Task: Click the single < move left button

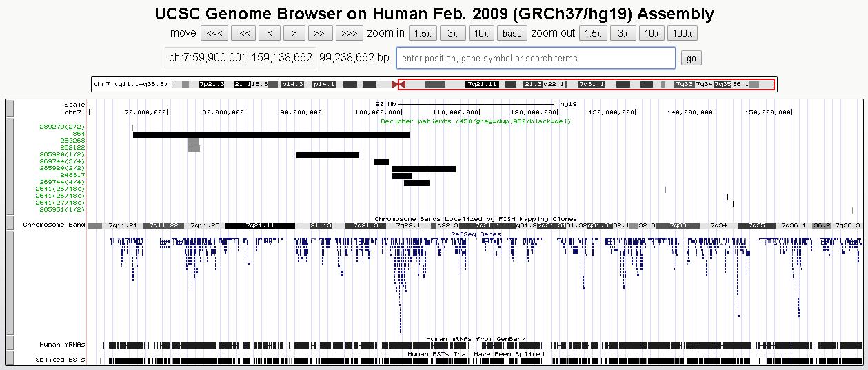Action: (269, 33)
